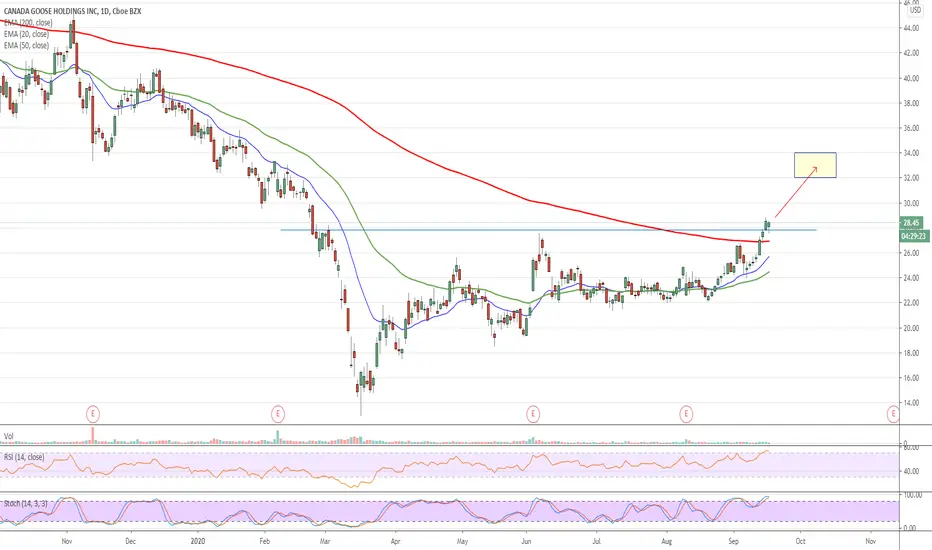Click the Nov label just after Oct
932x550 pixels.
pos(871,541)
